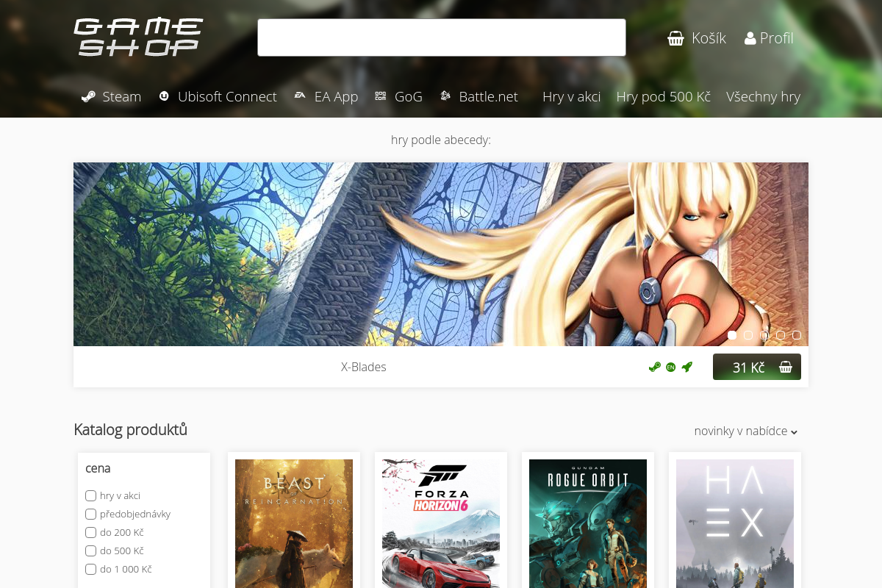Select the first carousel slide indicator
Viewport: 882px width, 588px height.
(732, 335)
